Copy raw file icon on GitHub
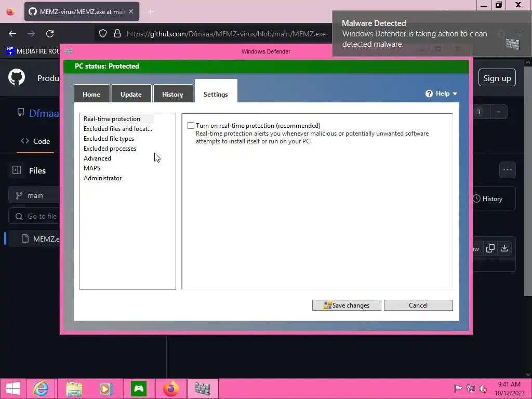 tap(490, 248)
